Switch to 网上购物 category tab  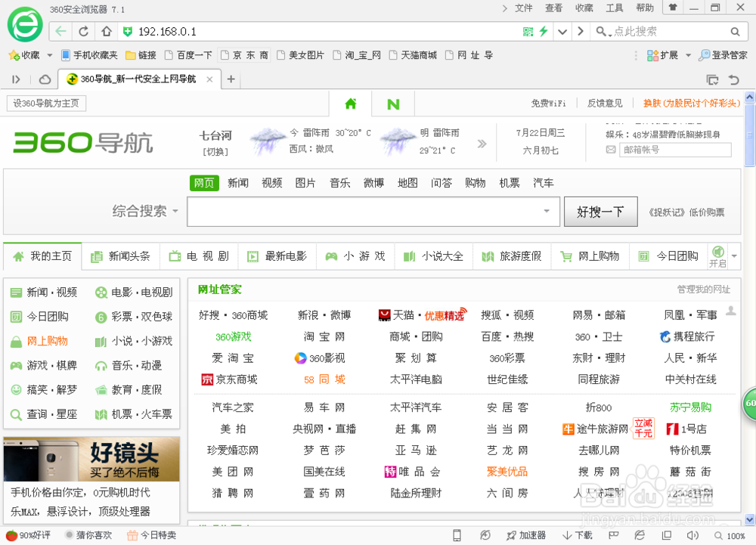click(590, 256)
